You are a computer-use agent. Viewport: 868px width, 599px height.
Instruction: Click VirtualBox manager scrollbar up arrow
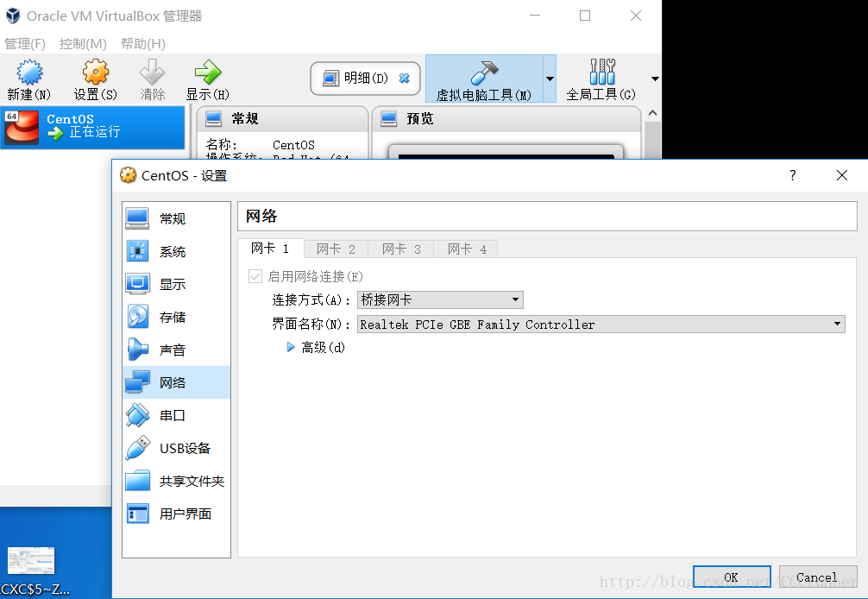click(652, 113)
